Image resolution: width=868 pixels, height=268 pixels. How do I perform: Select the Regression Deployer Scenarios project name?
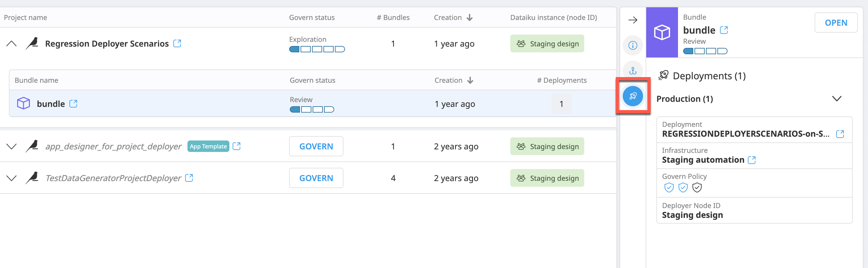coord(107,44)
